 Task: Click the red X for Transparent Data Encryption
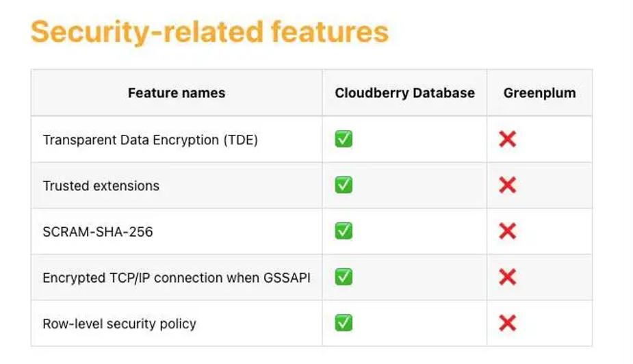click(x=508, y=139)
